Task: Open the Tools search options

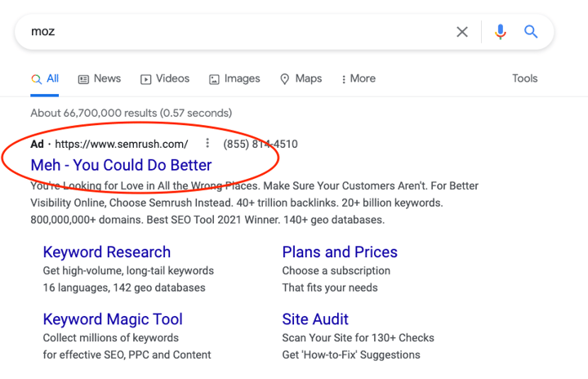Action: (525, 78)
